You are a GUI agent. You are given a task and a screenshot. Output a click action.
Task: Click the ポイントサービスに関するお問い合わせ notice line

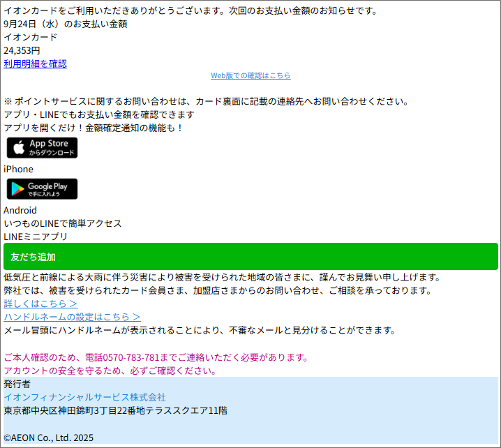coord(207,101)
